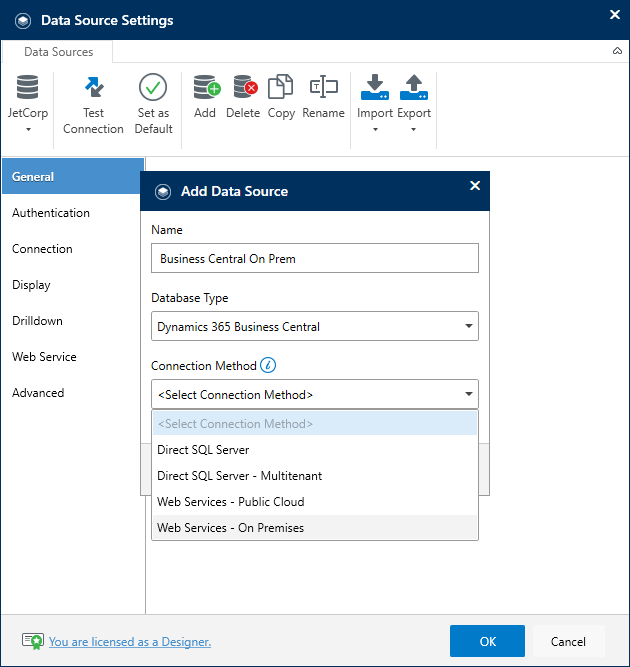The height and width of the screenshot is (667, 630).
Task: Close the Data Source Settings window
Action: pyautogui.click(x=615, y=14)
